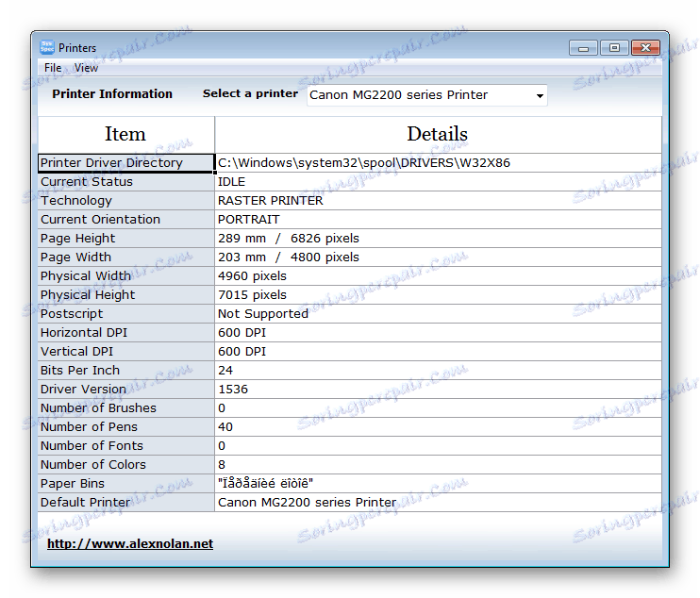
Task: Select the Number of Colors label
Action: pyautogui.click(x=125, y=465)
